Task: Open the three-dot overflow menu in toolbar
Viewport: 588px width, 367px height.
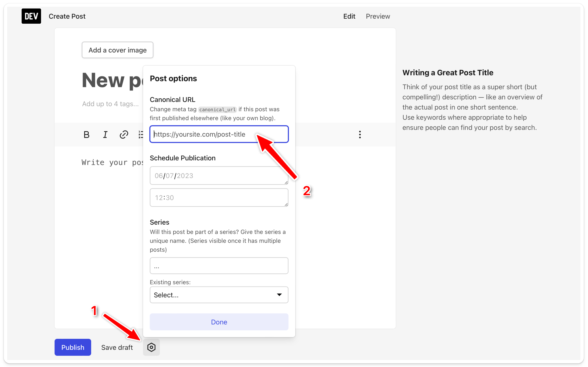Action: coord(360,135)
